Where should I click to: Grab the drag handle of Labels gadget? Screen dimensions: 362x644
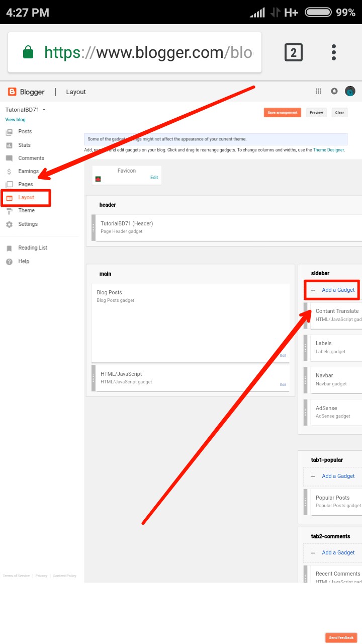306,348
